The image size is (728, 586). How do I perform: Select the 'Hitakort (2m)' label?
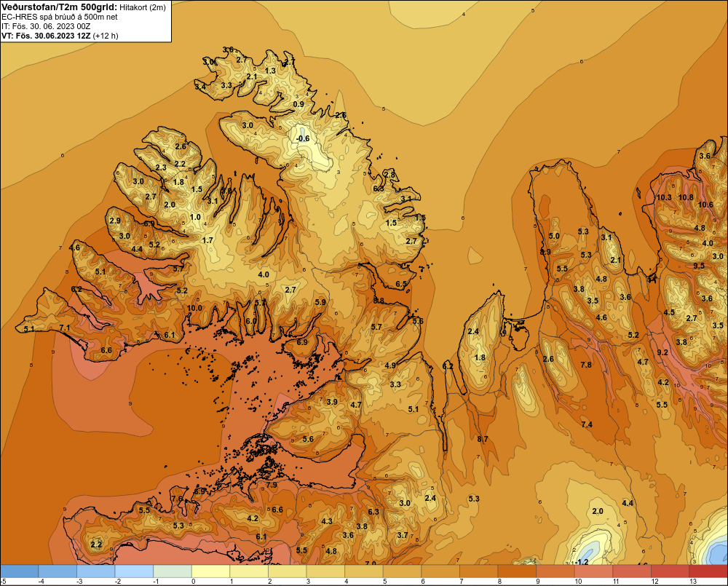(143, 7)
